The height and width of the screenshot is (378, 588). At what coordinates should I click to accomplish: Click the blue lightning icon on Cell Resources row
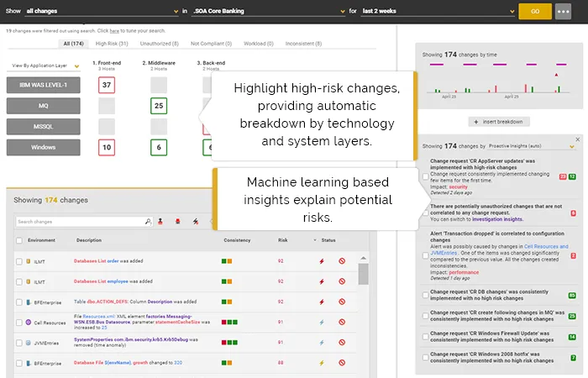320,321
